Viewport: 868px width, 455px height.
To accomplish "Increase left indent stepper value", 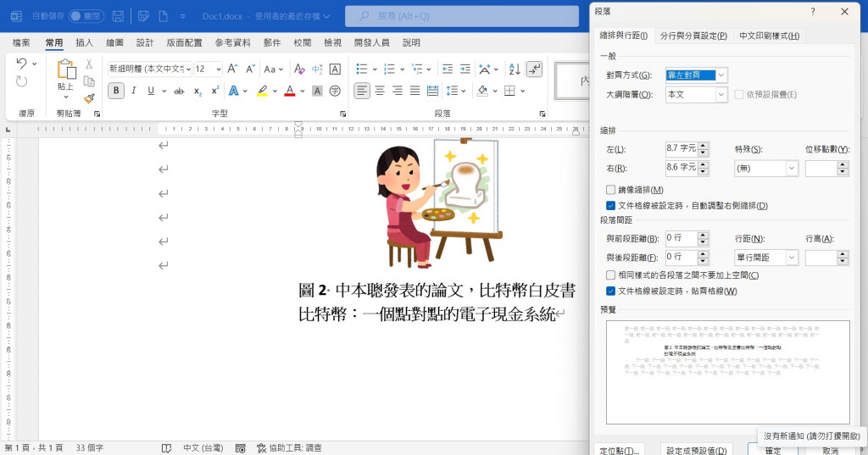I will 704,146.
